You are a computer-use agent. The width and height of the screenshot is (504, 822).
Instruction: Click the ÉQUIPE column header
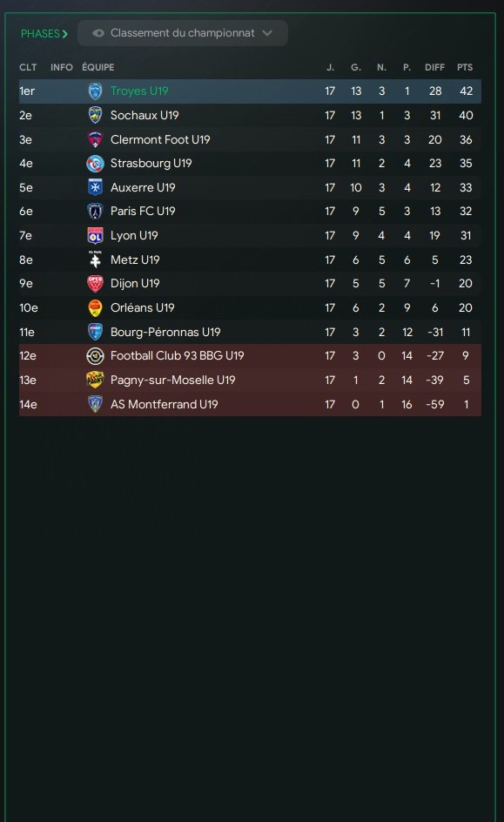pos(98,67)
